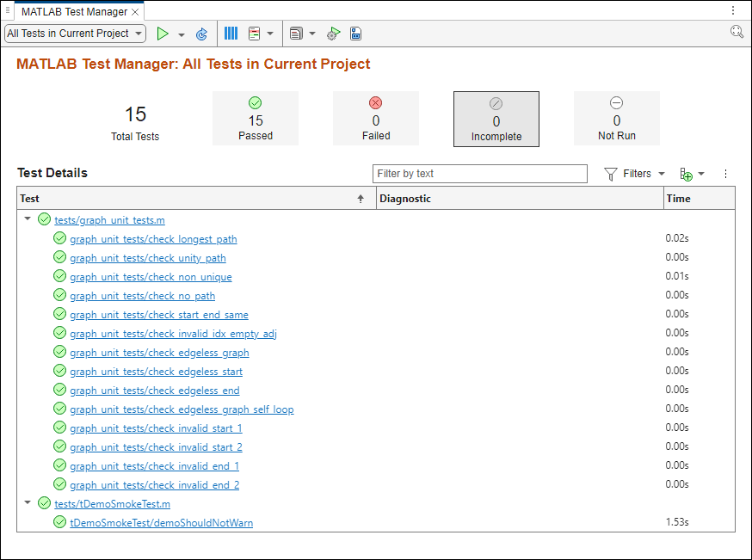752x560 pixels.
Task: Select the MATLAB Test Manager tab
Action: click(x=74, y=12)
